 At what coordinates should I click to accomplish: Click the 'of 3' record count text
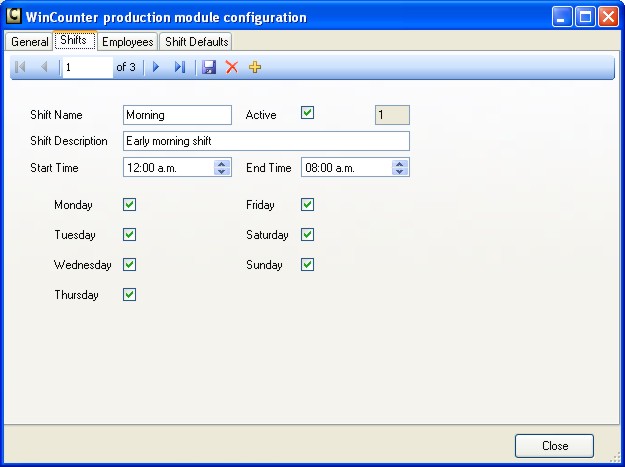coord(126,67)
